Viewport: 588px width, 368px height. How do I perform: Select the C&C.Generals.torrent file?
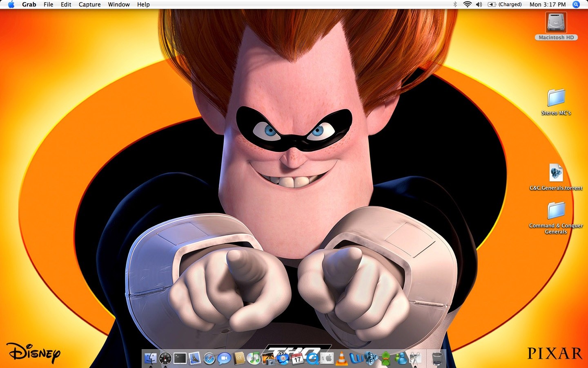pos(556,177)
